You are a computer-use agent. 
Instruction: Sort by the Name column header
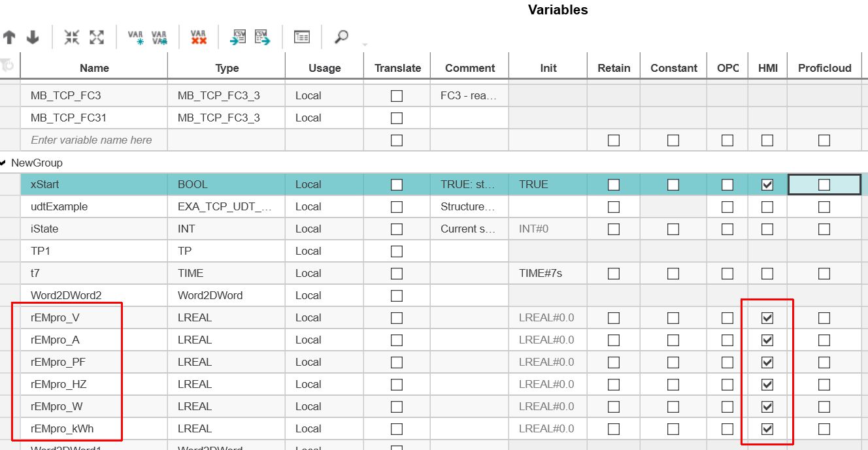coord(94,68)
